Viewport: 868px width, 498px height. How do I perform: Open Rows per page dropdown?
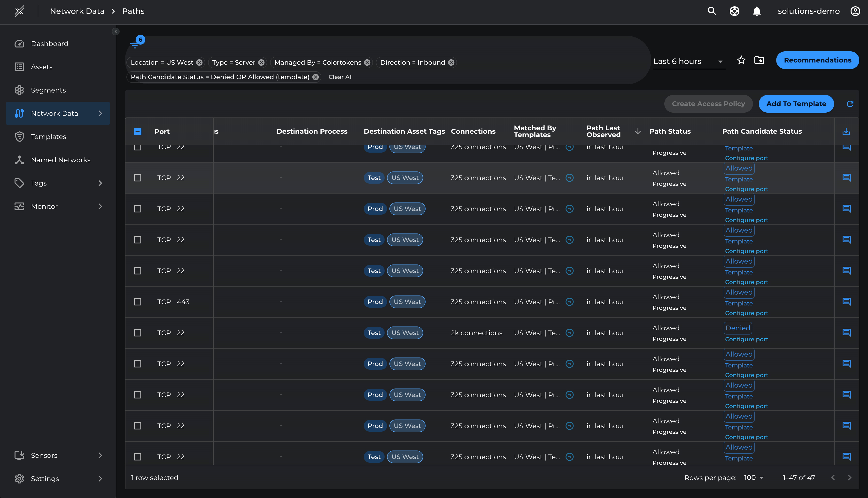754,477
